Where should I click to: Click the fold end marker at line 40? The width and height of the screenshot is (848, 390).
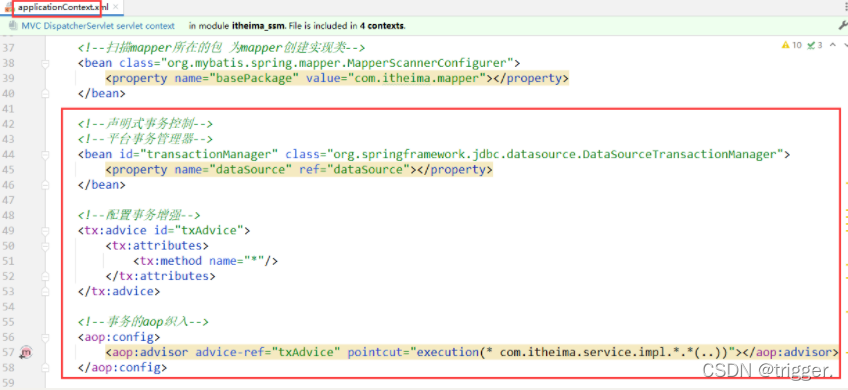pos(45,94)
